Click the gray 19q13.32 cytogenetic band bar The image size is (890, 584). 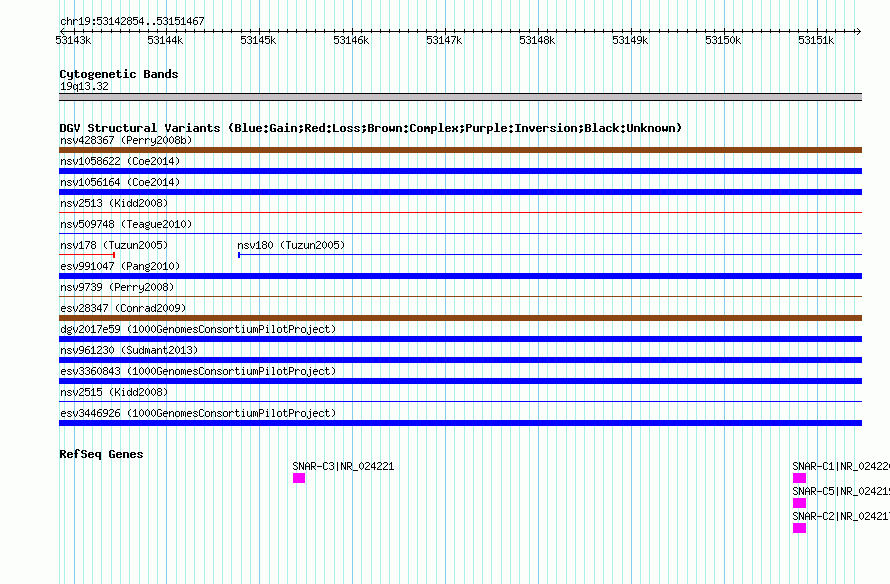pyautogui.click(x=460, y=97)
